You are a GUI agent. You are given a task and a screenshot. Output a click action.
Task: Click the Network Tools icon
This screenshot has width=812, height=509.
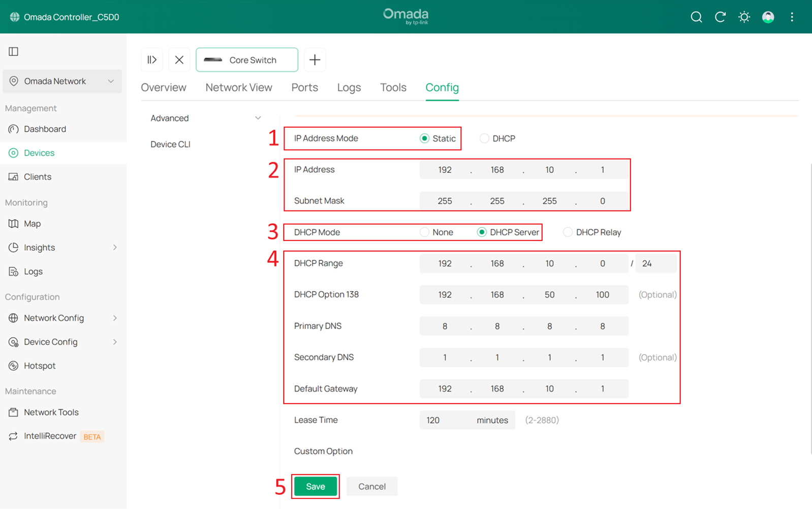coord(14,412)
